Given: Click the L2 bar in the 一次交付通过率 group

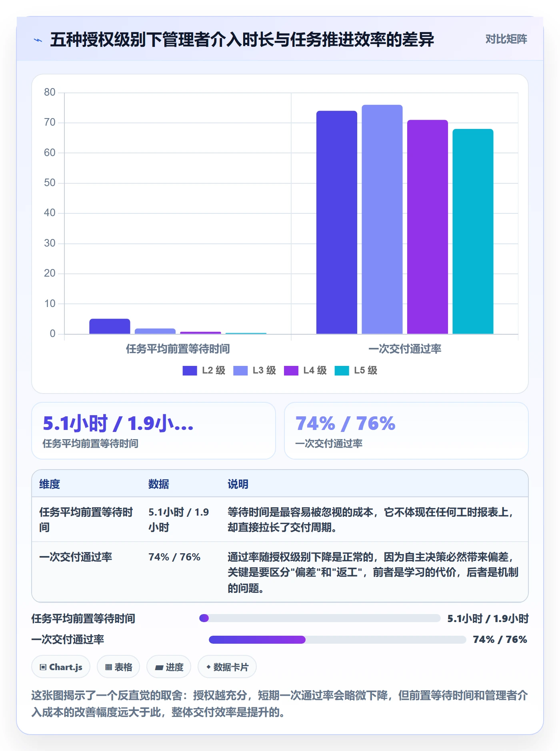Looking at the screenshot, I should pyautogui.click(x=337, y=222).
